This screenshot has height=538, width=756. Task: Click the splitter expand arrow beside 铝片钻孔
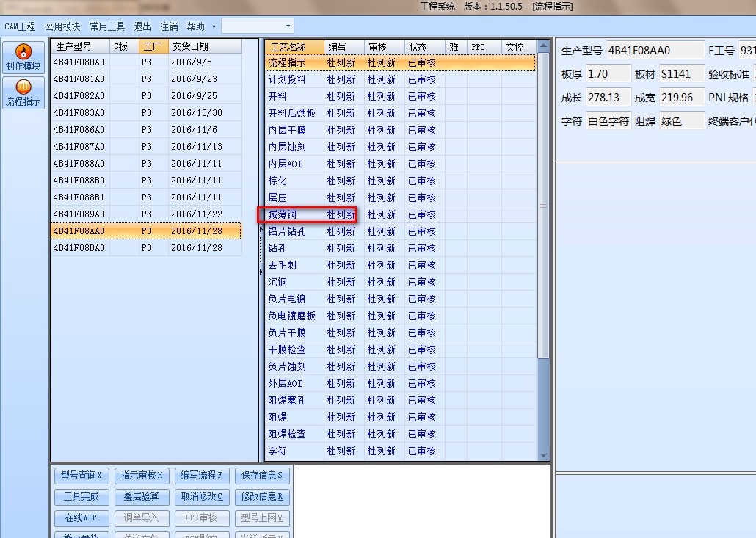point(261,230)
